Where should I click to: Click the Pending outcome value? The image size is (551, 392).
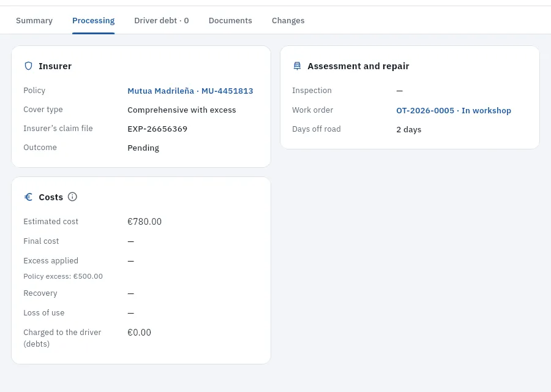[143, 148]
